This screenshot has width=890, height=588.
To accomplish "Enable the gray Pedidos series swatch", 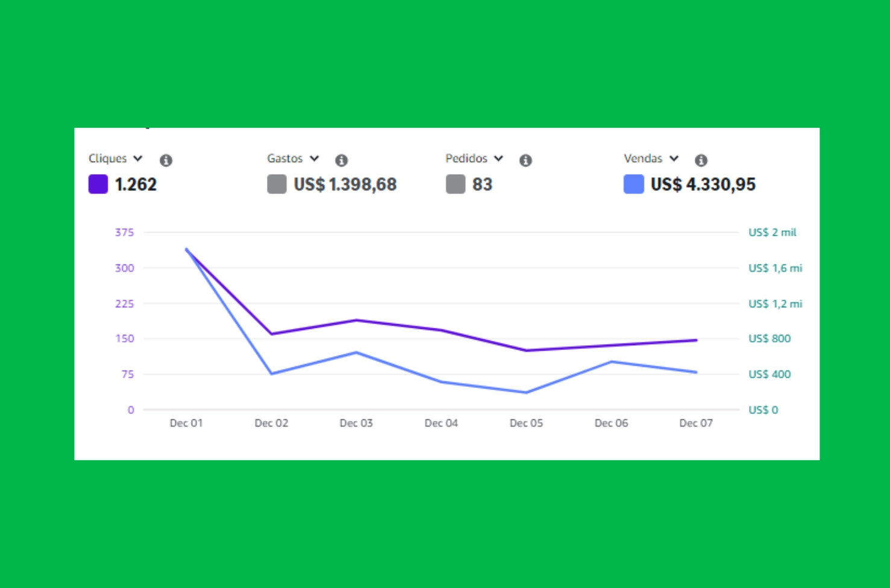I will click(x=456, y=184).
